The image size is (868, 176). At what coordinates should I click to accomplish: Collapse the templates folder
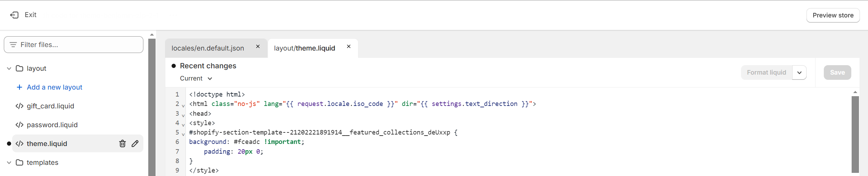click(x=9, y=163)
